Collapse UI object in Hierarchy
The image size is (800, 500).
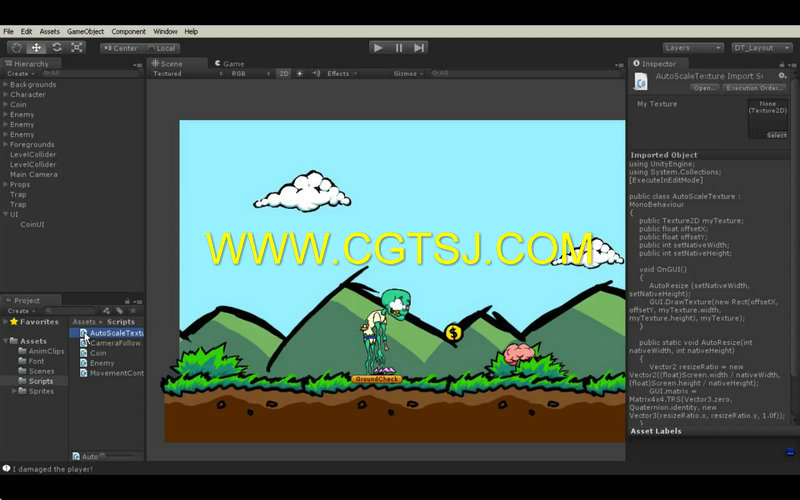[x=6, y=214]
